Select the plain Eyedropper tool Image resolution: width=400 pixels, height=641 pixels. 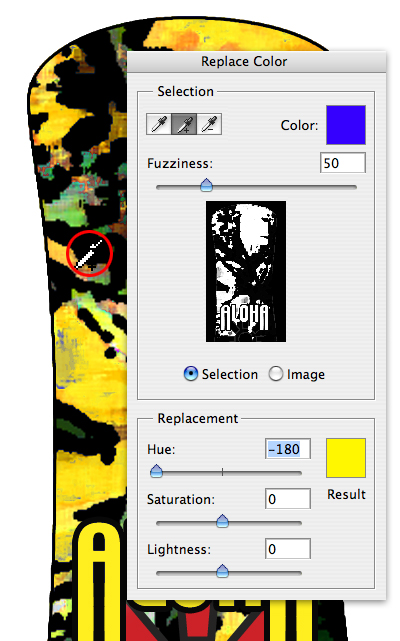coord(159,124)
